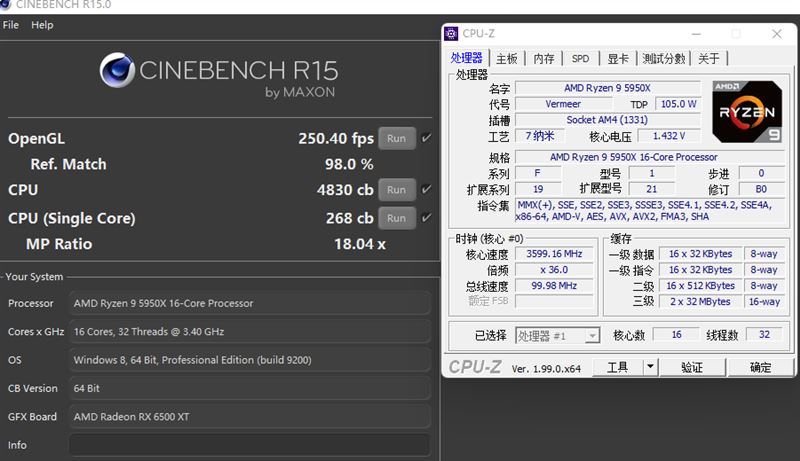Click the Cinebench sphere logo icon
This screenshot has width=800, height=461.
pos(117,72)
